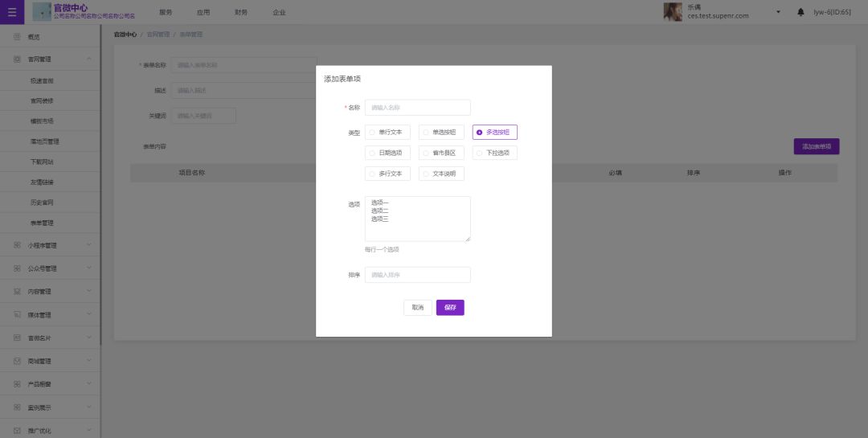This screenshot has width=868, height=438.
Task: Select the 单行文本 type radio
Action: pos(372,132)
